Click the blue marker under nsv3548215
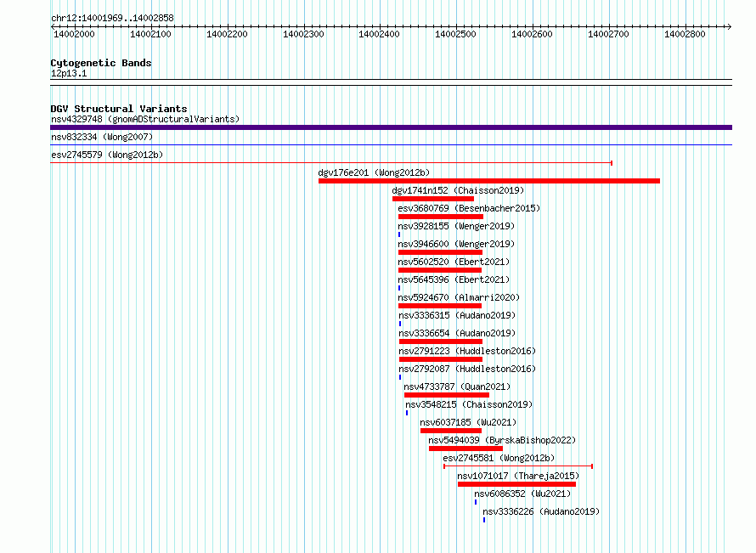Image resolution: width=756 pixels, height=553 pixels. [407, 413]
